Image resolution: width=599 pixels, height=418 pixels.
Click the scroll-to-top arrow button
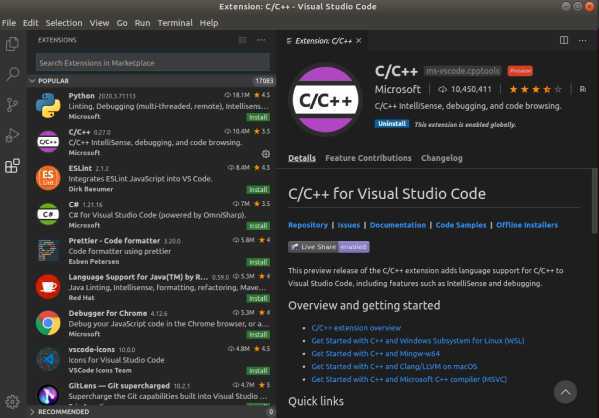pyautogui.click(x=565, y=392)
